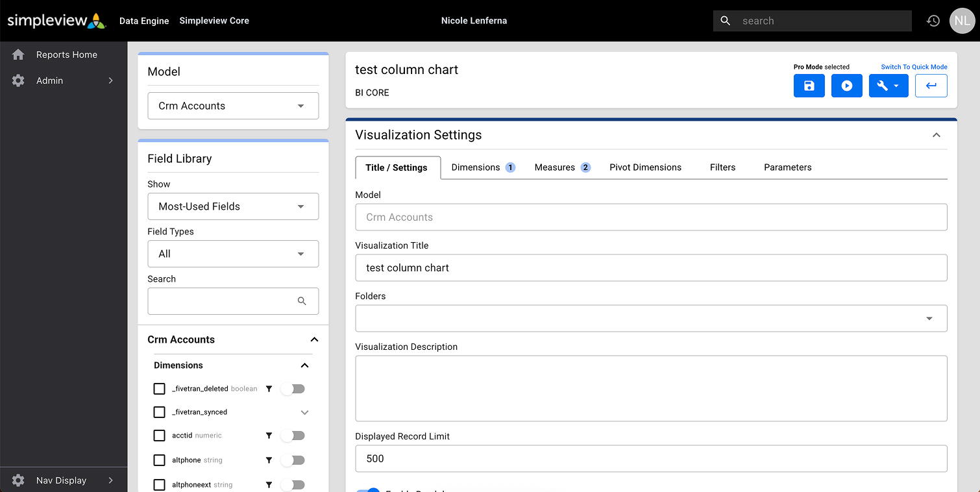Screen dimensions: 980x492
Task: Click the Visualization Title input field
Action: point(651,267)
